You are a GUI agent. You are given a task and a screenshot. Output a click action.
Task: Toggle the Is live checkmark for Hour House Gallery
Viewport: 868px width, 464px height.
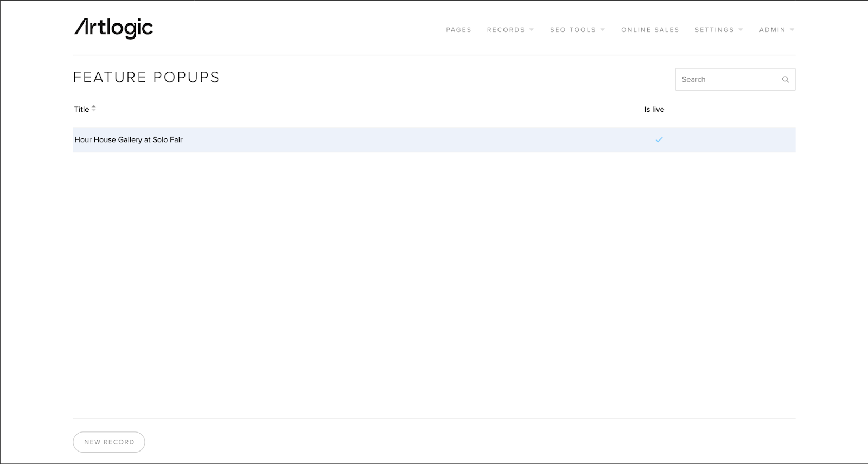click(x=659, y=140)
